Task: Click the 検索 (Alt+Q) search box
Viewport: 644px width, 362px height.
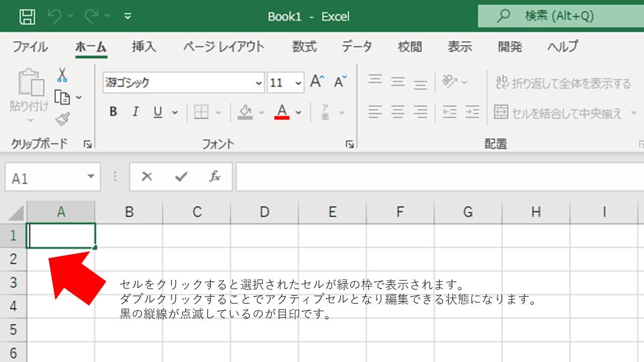Action: point(561,16)
